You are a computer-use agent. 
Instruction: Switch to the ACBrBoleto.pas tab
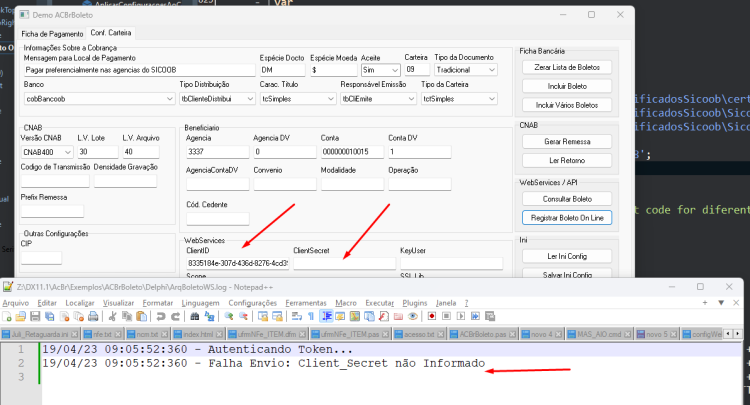point(483,334)
